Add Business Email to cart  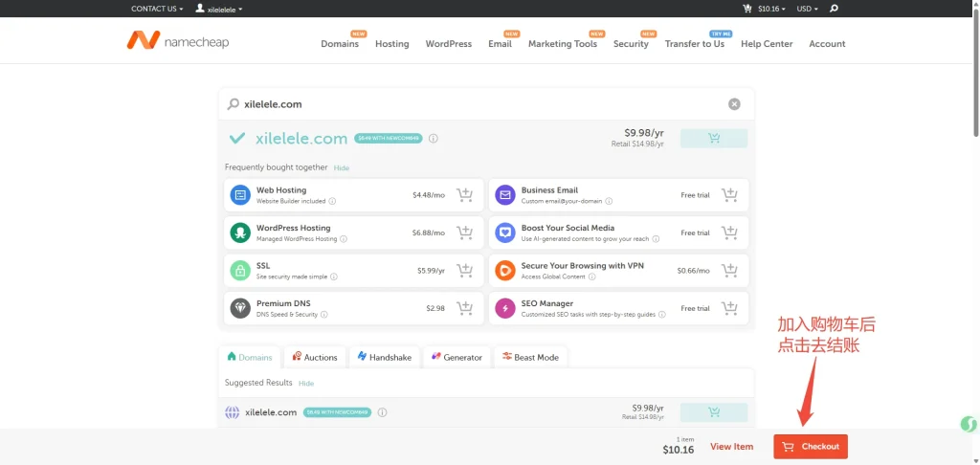click(729, 195)
